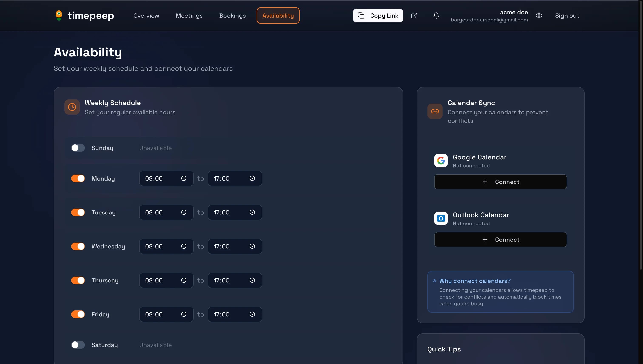Click the Calendar Sync link icon

[435, 111]
